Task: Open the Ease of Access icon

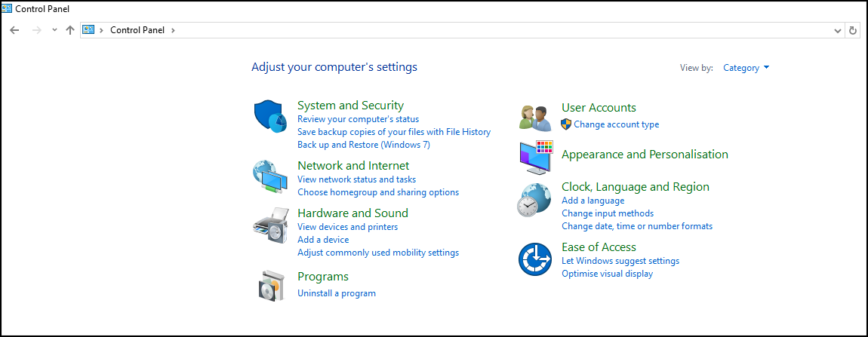Action: (535, 259)
